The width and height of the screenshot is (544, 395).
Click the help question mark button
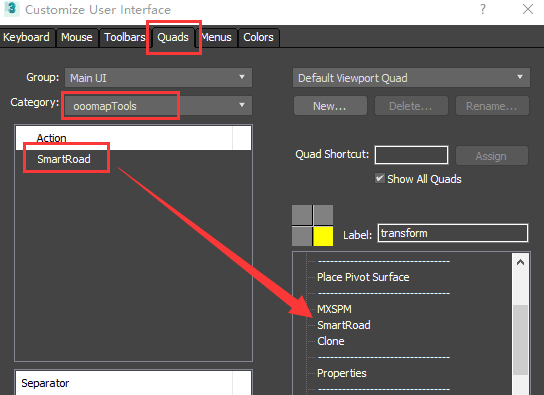(483, 9)
